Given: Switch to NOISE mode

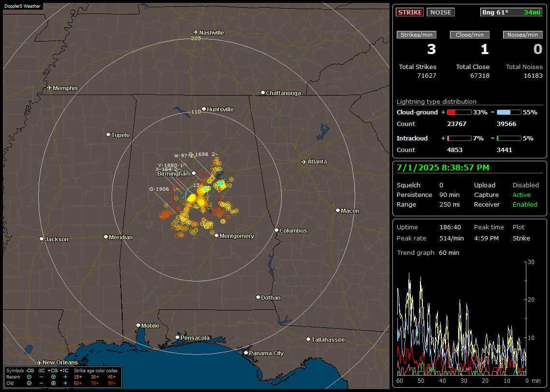Looking at the screenshot, I should [x=441, y=12].
